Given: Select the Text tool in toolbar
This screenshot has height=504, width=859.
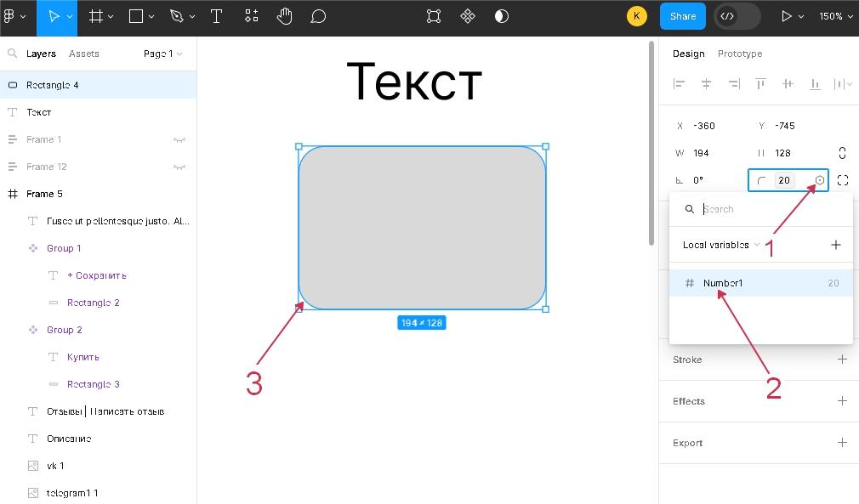Looking at the screenshot, I should click(216, 16).
